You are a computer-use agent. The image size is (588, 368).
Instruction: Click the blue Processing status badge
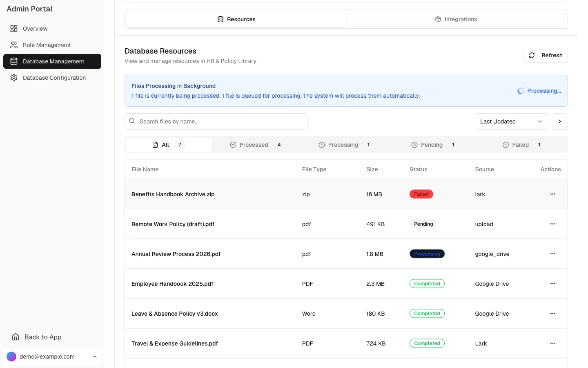point(427,254)
